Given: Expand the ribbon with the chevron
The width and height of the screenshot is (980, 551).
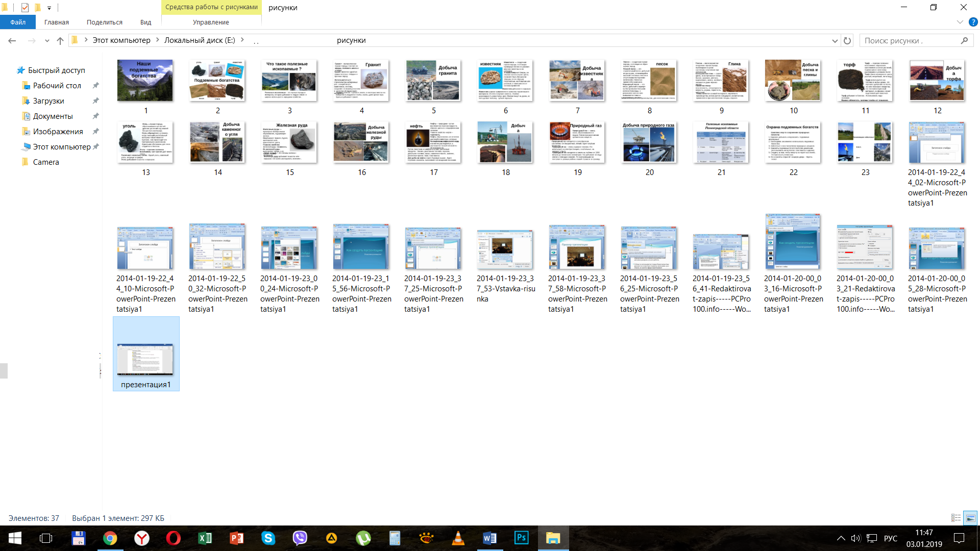Looking at the screenshot, I should 960,22.
